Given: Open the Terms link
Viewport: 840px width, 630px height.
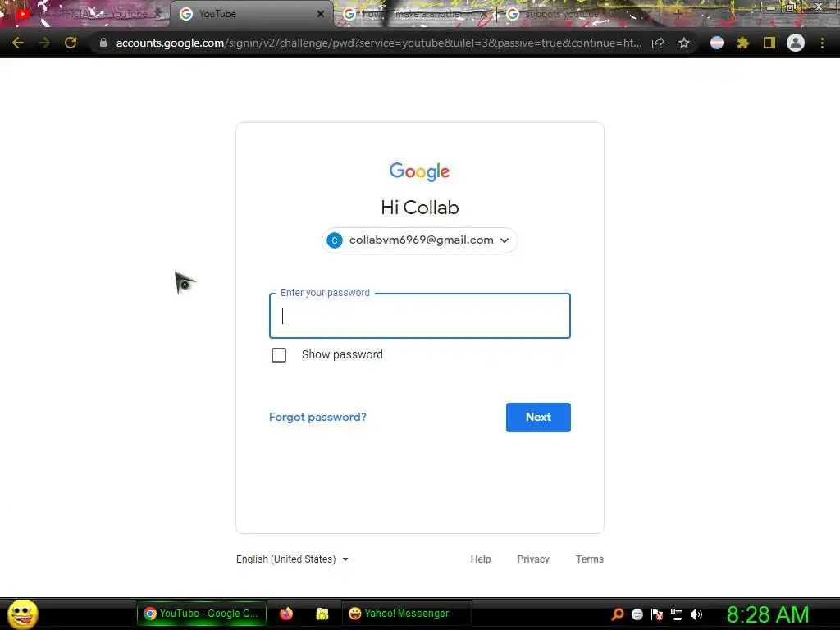Looking at the screenshot, I should click(589, 559).
